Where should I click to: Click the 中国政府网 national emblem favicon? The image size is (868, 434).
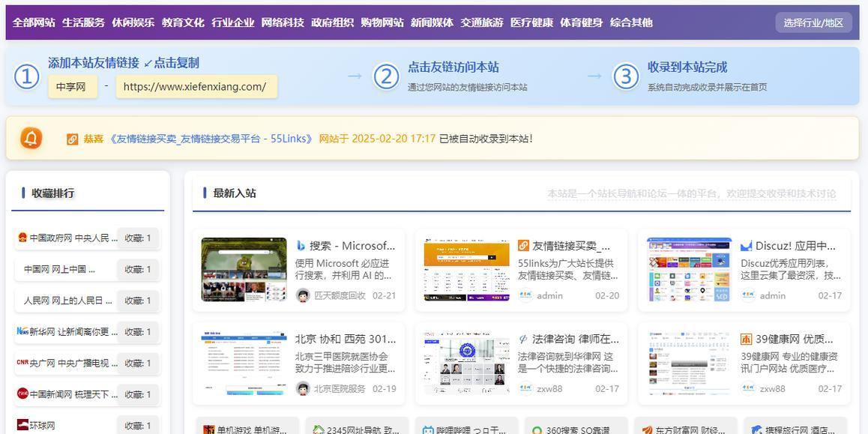coord(22,238)
